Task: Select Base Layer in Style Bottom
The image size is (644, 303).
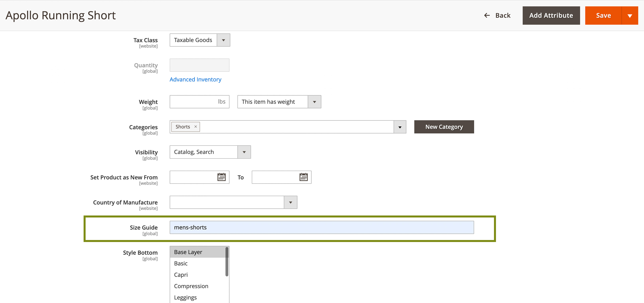Action: tap(188, 252)
